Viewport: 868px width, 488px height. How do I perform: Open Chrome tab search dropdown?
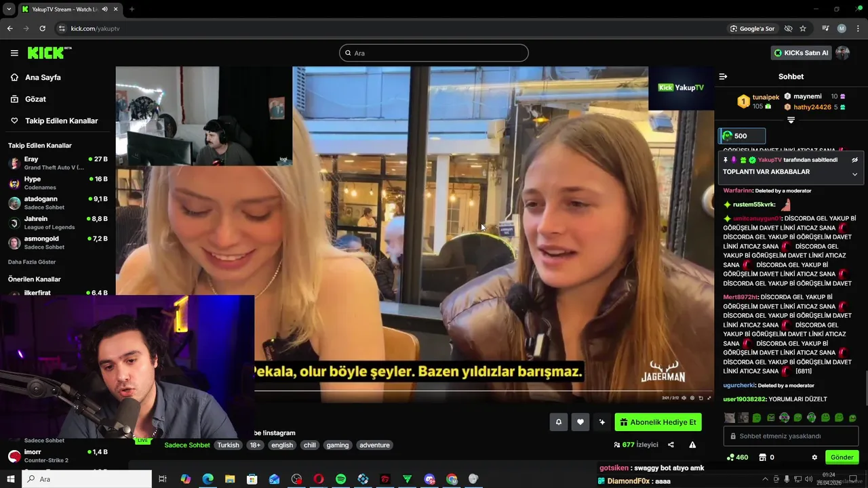(9, 9)
